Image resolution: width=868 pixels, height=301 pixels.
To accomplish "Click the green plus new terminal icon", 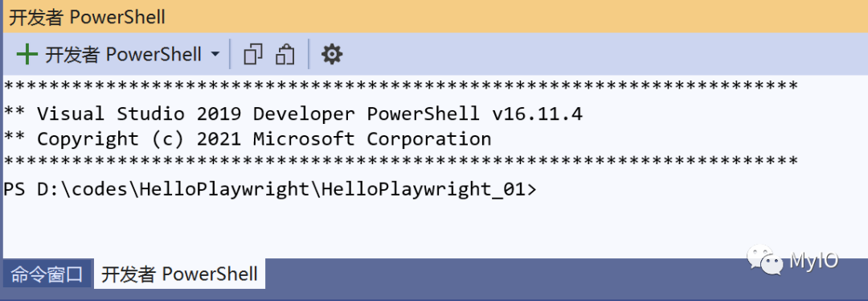I will 27,54.
